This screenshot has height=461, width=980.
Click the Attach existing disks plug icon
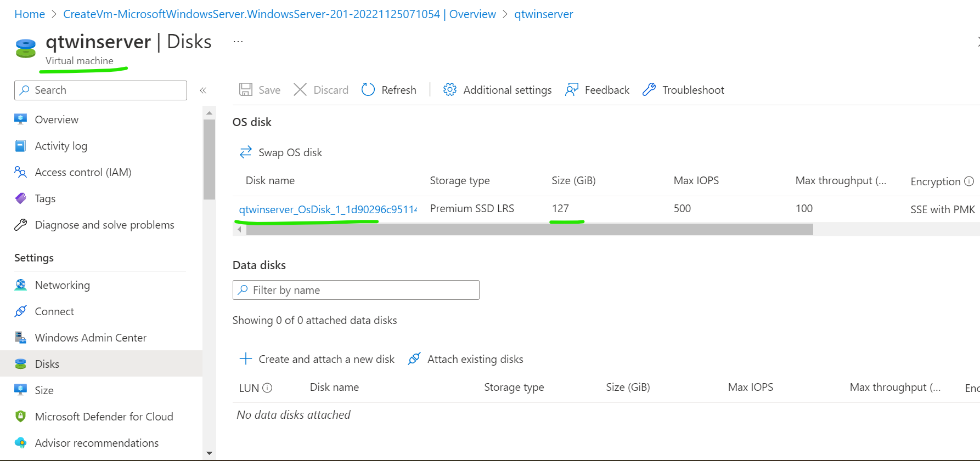tap(414, 359)
